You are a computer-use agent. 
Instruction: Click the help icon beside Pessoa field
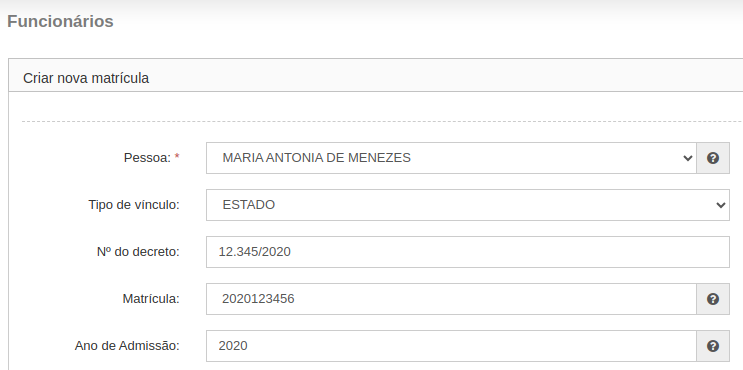pyautogui.click(x=713, y=158)
